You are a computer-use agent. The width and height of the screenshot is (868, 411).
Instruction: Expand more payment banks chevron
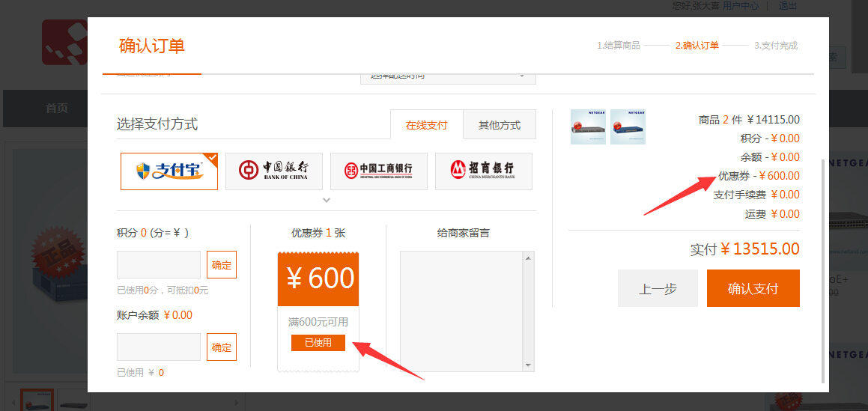click(327, 200)
